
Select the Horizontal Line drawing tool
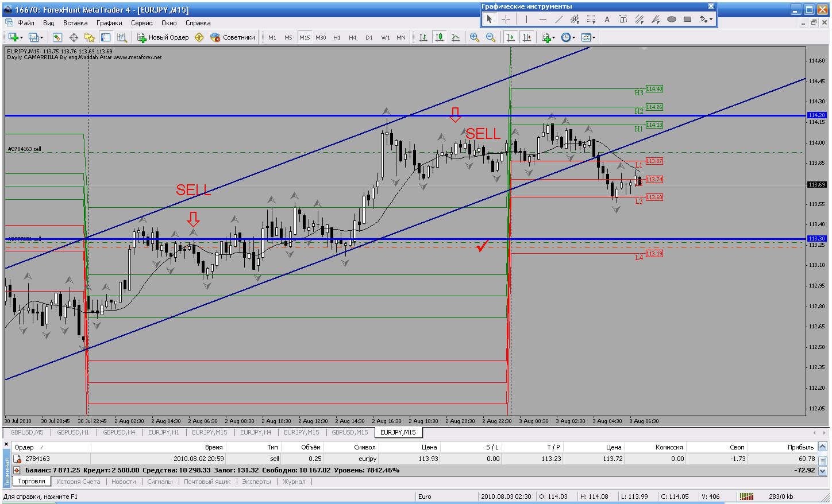click(542, 19)
